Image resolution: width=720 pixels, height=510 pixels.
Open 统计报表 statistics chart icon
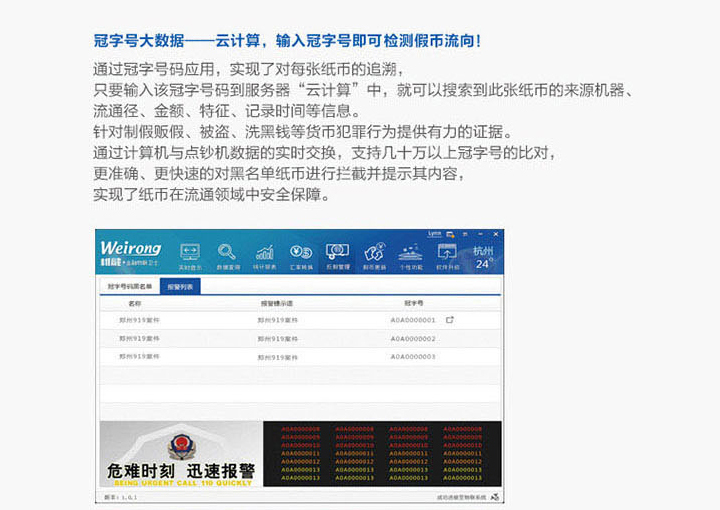point(265,256)
